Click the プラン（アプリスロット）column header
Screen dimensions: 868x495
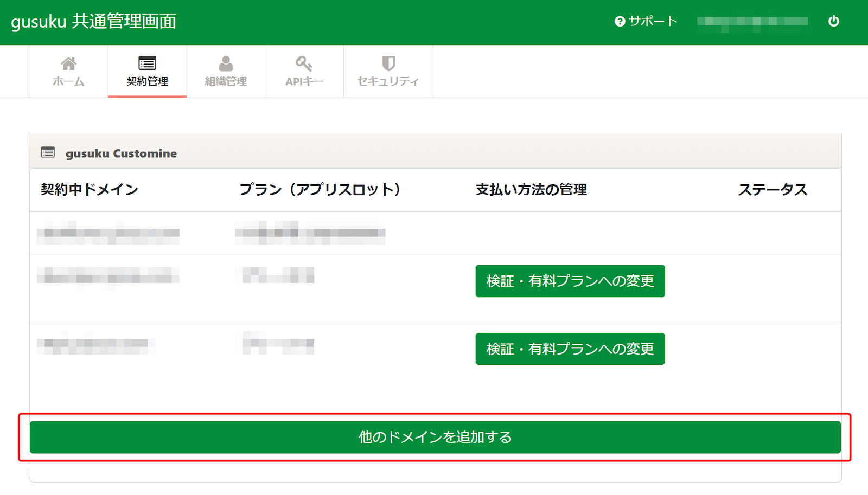click(x=320, y=189)
